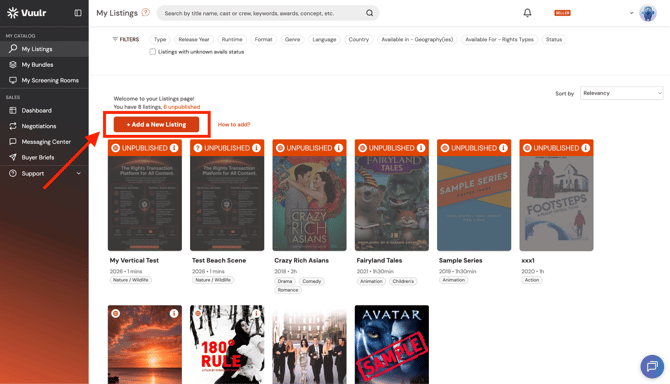Viewport: 670px width, 384px height.
Task: Click info icon on 180° Rule poster
Action: (x=256, y=314)
